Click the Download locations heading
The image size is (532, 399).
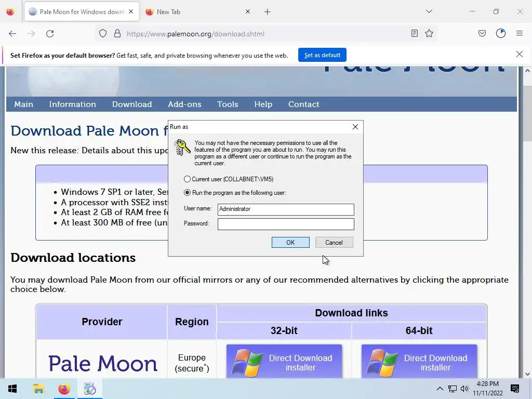tap(73, 258)
